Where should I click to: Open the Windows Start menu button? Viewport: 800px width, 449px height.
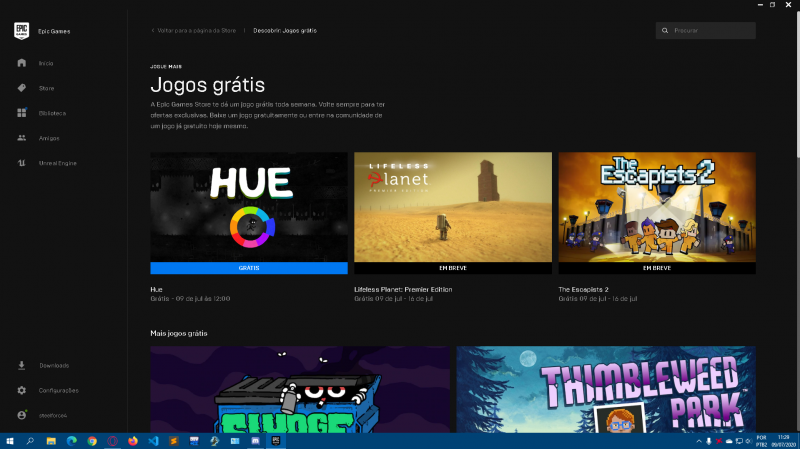(10, 440)
